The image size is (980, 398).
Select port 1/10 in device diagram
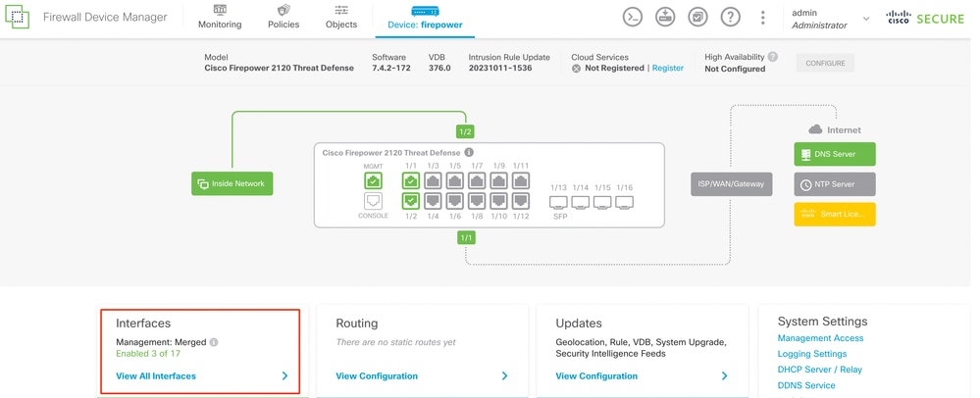pos(498,201)
